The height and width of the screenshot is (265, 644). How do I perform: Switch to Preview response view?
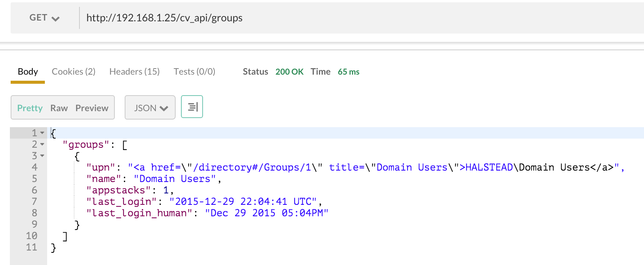click(92, 108)
